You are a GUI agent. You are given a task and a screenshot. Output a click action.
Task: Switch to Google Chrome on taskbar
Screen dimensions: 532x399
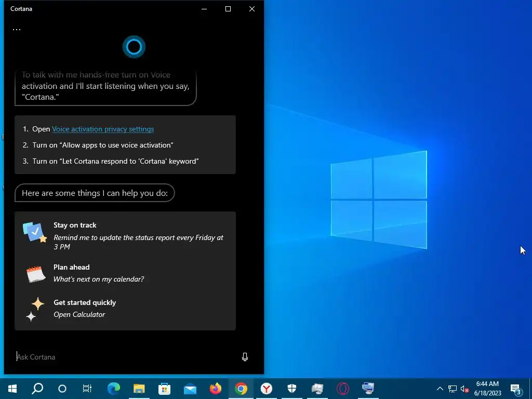click(241, 389)
